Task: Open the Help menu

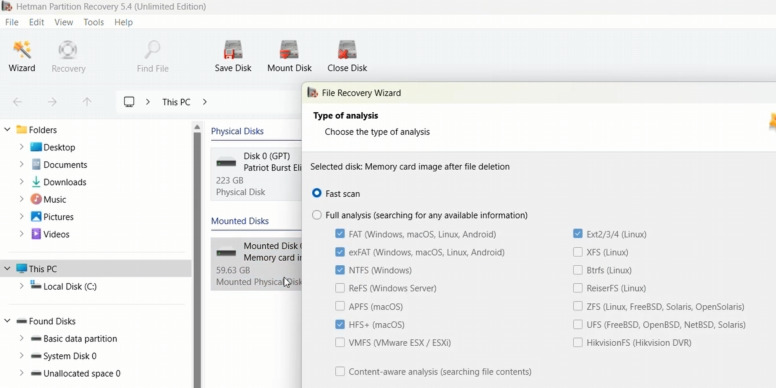Action: (x=123, y=22)
